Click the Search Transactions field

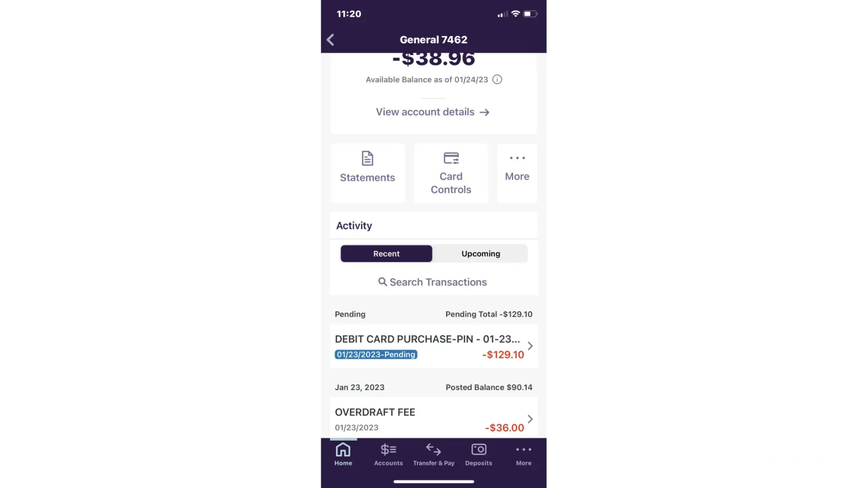tap(434, 282)
